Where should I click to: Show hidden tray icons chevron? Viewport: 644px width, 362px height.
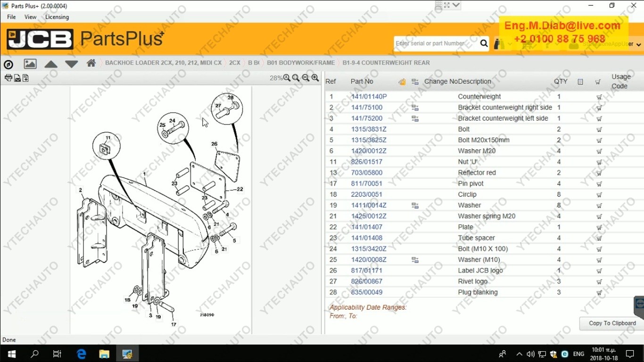(519, 354)
